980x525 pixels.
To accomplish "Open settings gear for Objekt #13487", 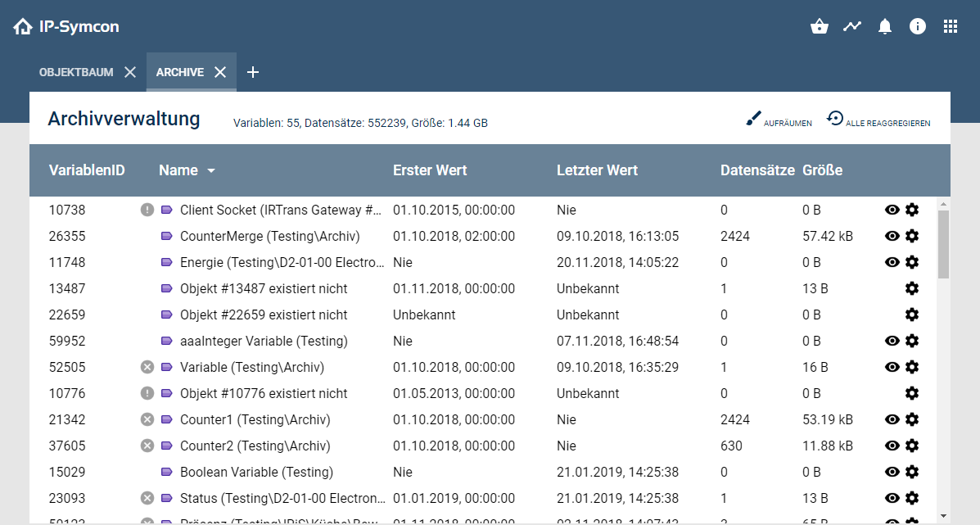I will point(912,288).
